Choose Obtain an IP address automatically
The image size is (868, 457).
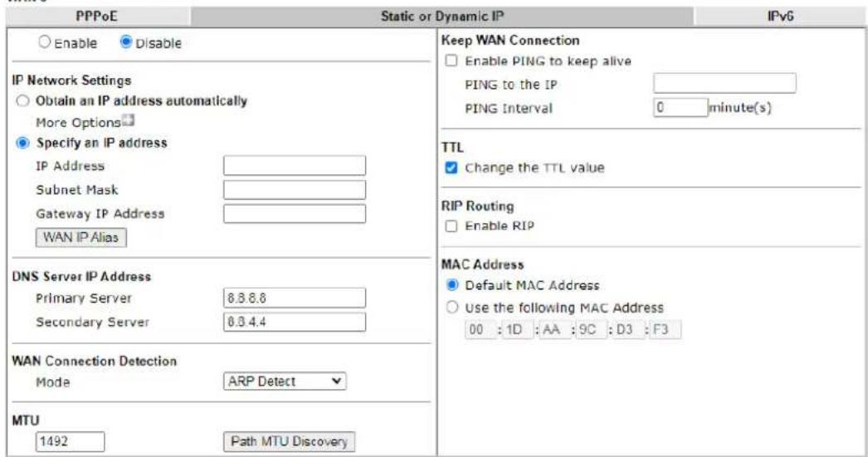(22, 101)
